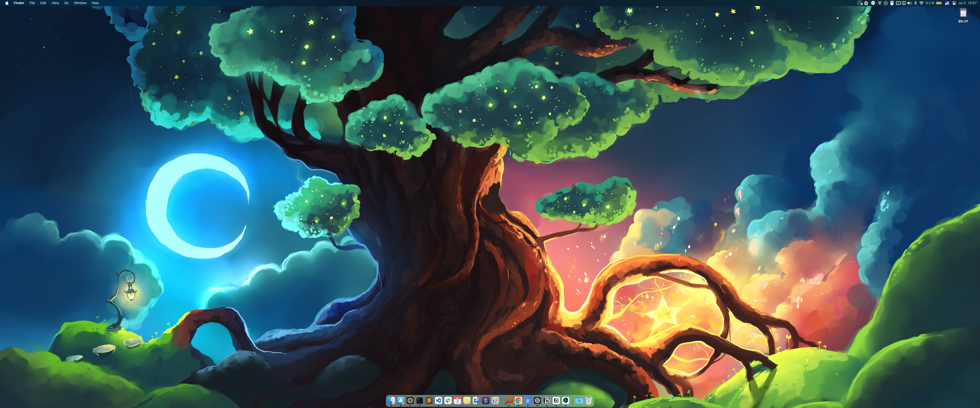The image size is (980, 408).
Task: Open Launchpad from the Dock
Action: click(495, 400)
